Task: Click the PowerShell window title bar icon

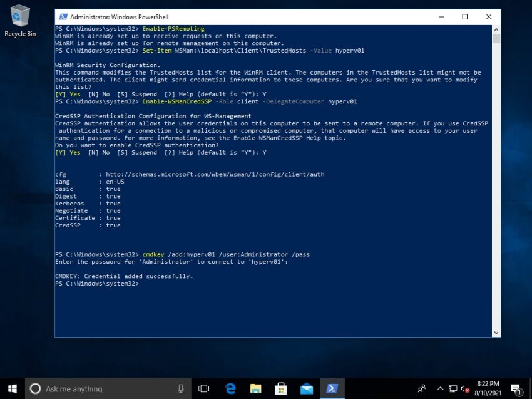Action: pyautogui.click(x=64, y=17)
